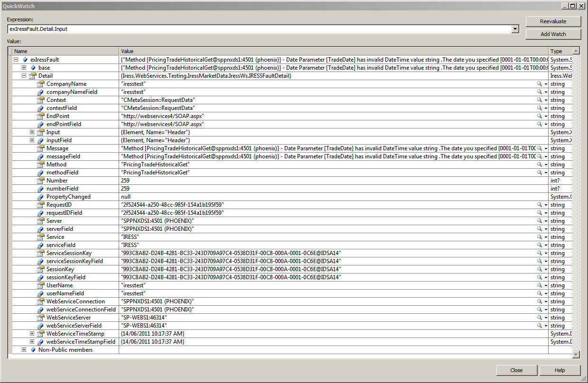The width and height of the screenshot is (588, 383).
Task: Open text visualizer magnifier for SessionKey row
Action: [x=540, y=269]
